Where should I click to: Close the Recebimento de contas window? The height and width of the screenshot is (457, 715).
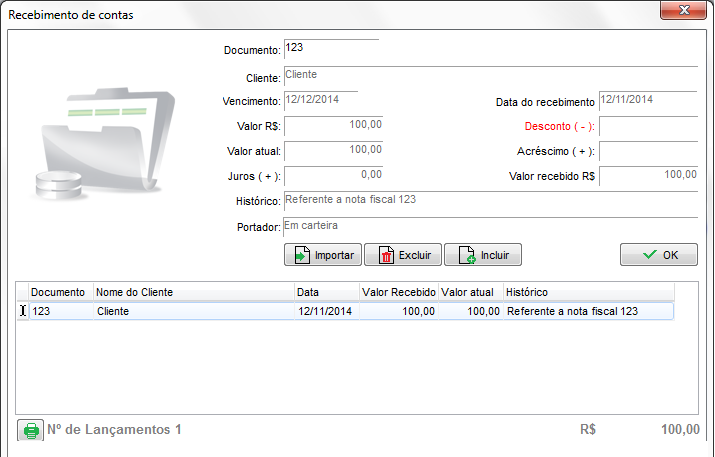click(685, 11)
